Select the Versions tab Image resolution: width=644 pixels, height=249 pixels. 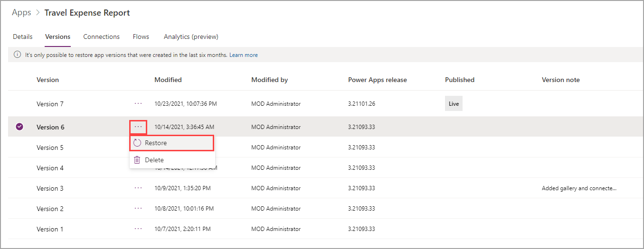[x=58, y=37]
